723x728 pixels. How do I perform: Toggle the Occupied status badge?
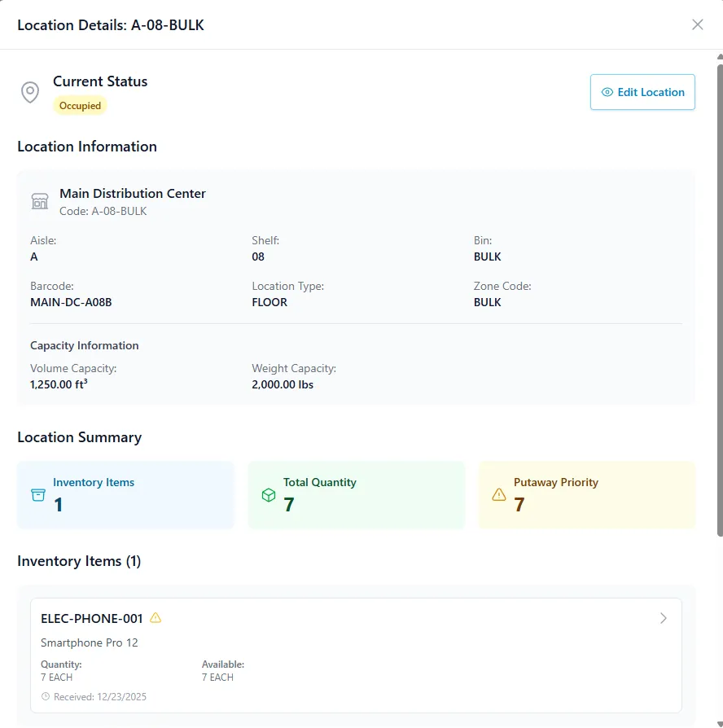click(x=80, y=105)
